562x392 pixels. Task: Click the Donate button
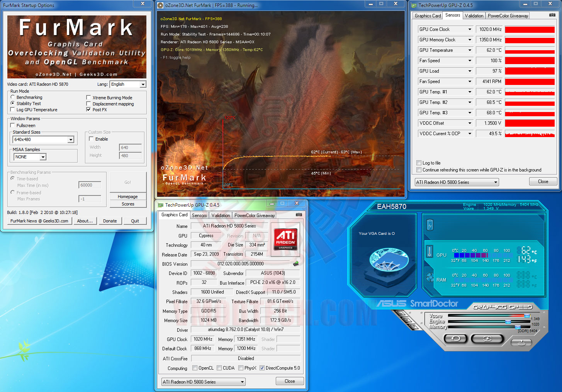[x=110, y=221]
